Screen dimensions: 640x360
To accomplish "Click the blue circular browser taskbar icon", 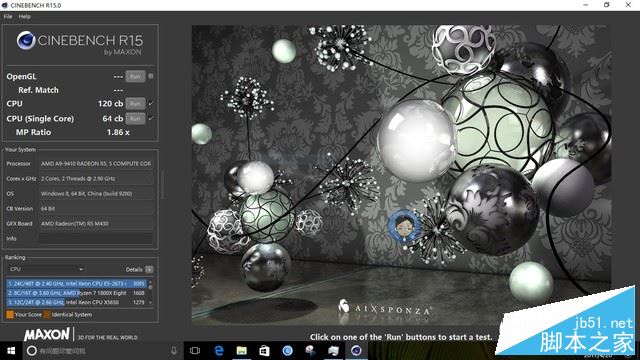I will pos(287,351).
